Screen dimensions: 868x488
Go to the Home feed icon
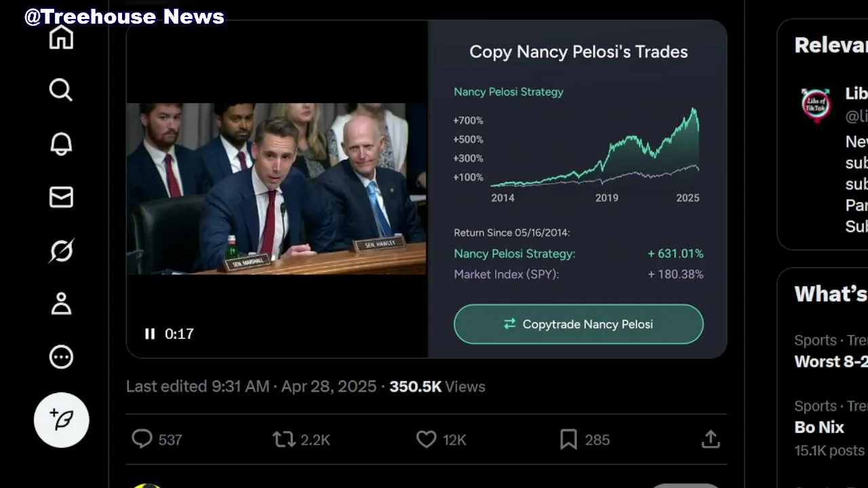click(61, 37)
